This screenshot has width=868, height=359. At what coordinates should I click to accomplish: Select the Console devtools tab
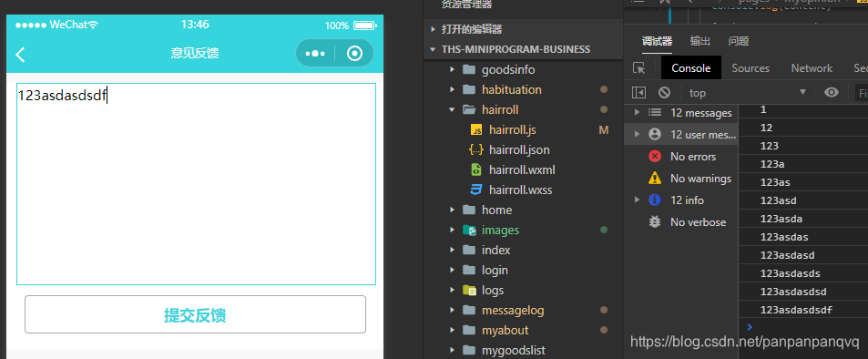(691, 68)
